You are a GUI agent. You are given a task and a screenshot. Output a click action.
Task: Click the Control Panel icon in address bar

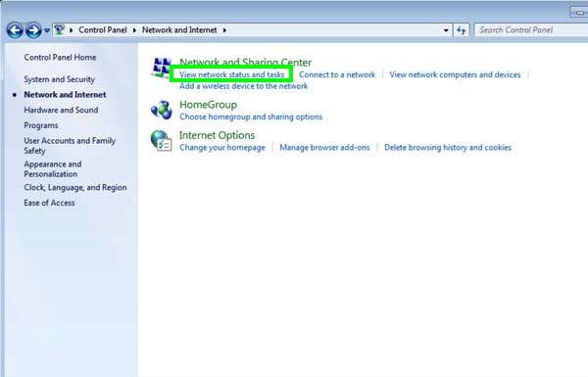coord(59,30)
